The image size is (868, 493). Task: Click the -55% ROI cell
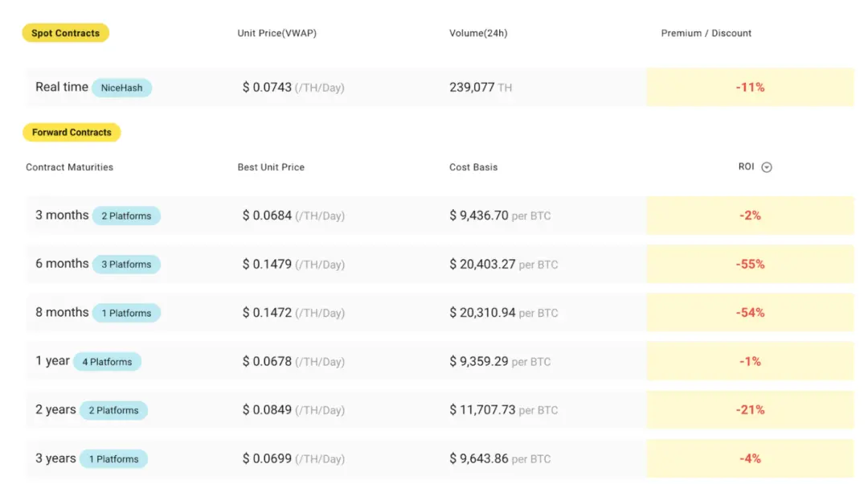(750, 264)
